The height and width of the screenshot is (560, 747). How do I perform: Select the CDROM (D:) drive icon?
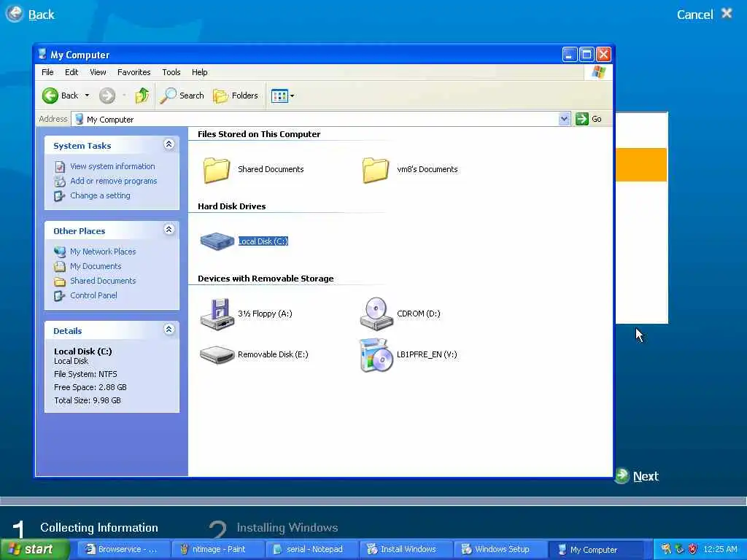(376, 314)
